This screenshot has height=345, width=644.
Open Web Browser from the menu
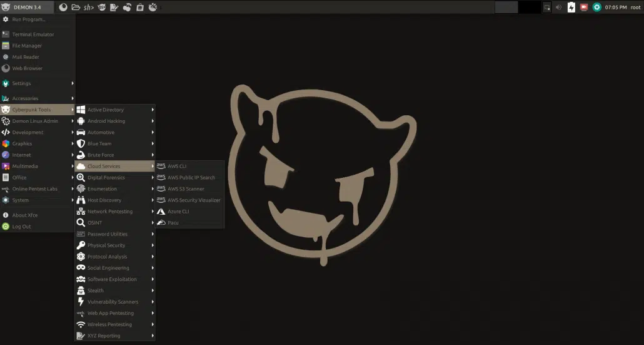point(38,68)
